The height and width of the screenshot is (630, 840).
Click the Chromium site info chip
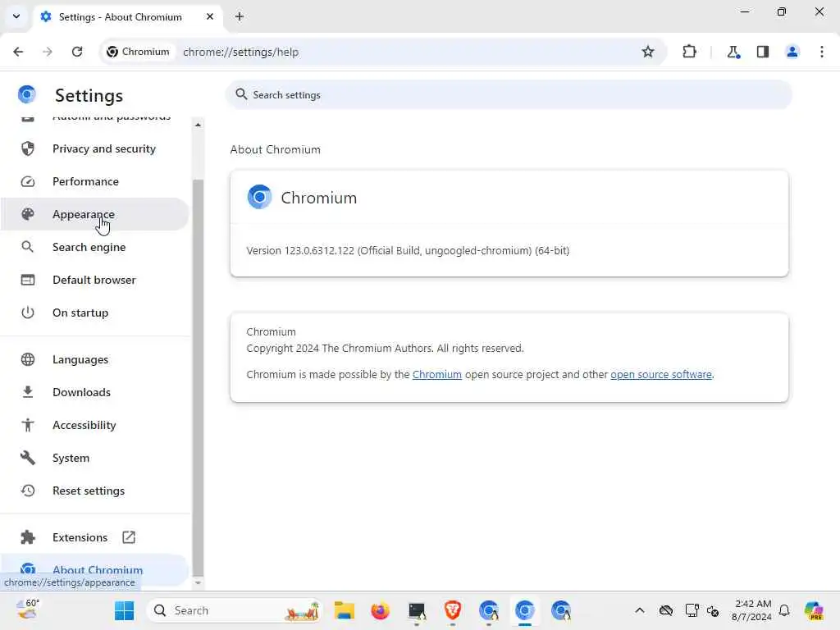coord(138,52)
